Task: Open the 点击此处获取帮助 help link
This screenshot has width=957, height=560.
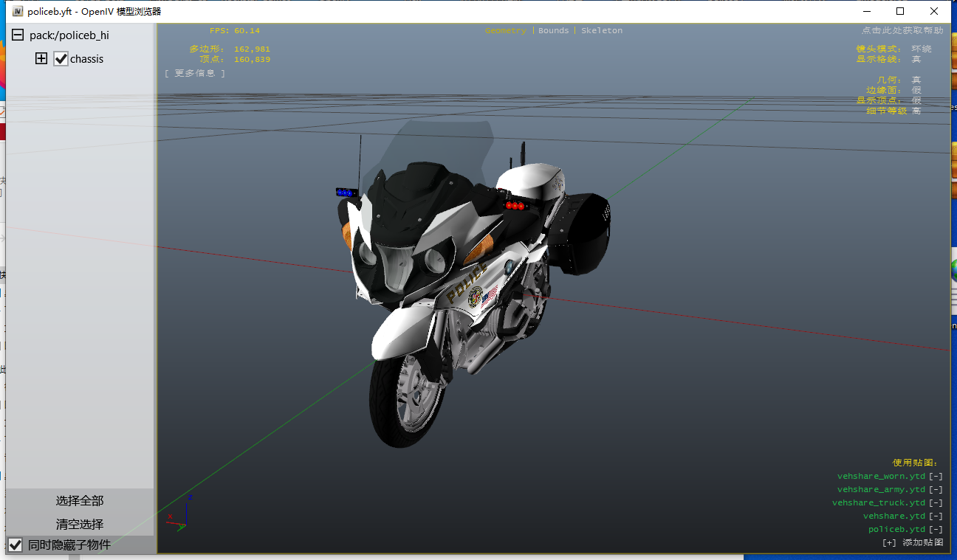Action: 902,31
